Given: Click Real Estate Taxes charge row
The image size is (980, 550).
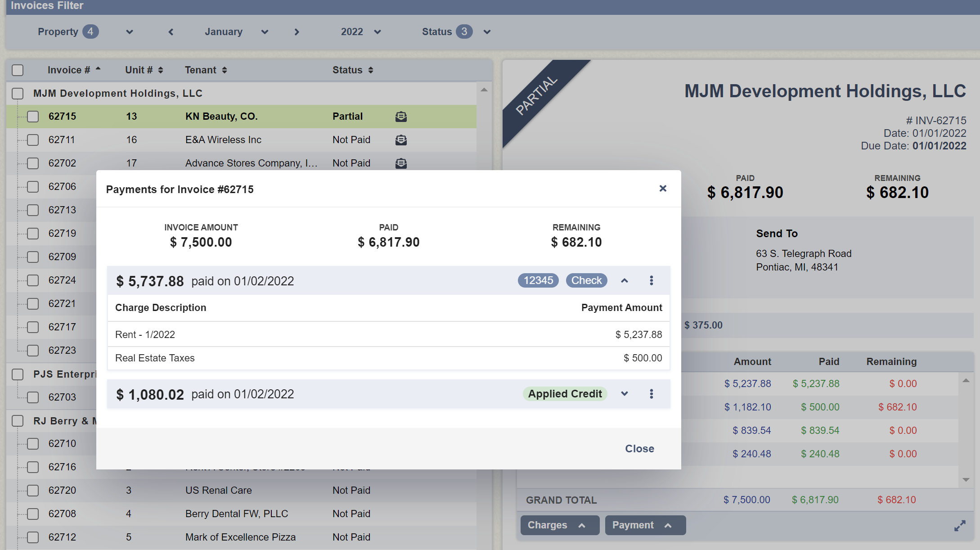Looking at the screenshot, I should [389, 358].
